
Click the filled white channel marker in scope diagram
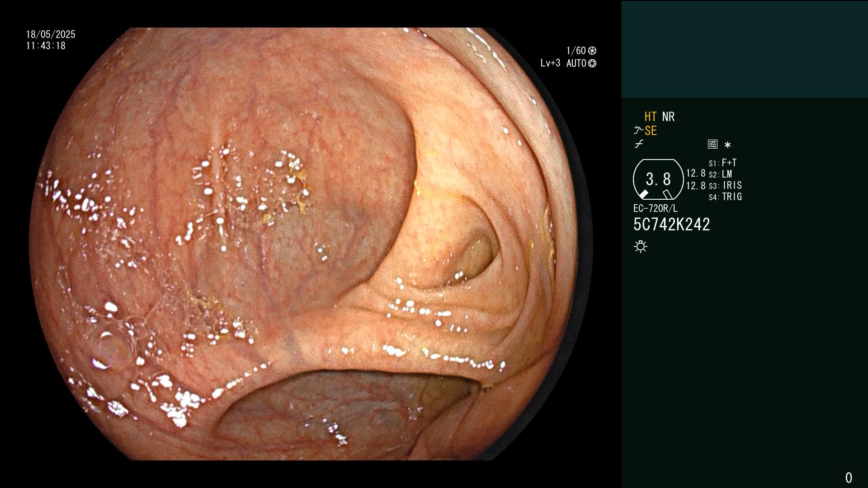[643, 194]
